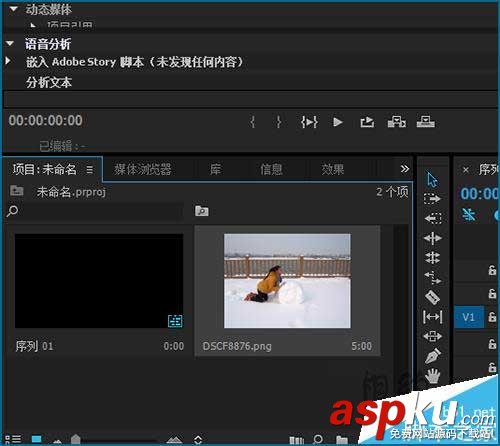Open the overflow » tabs list

point(404,169)
